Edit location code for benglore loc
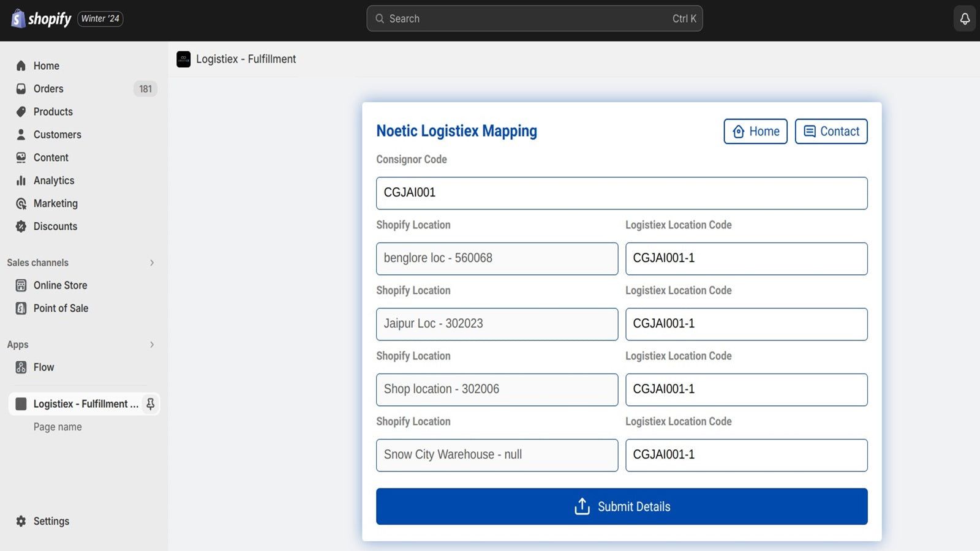 coord(746,258)
